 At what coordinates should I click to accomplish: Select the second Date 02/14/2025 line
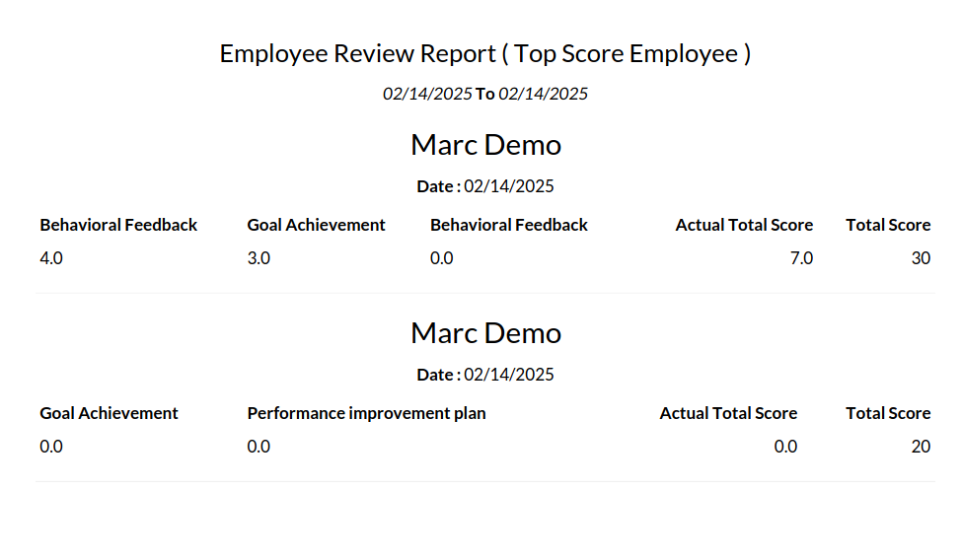(485, 375)
